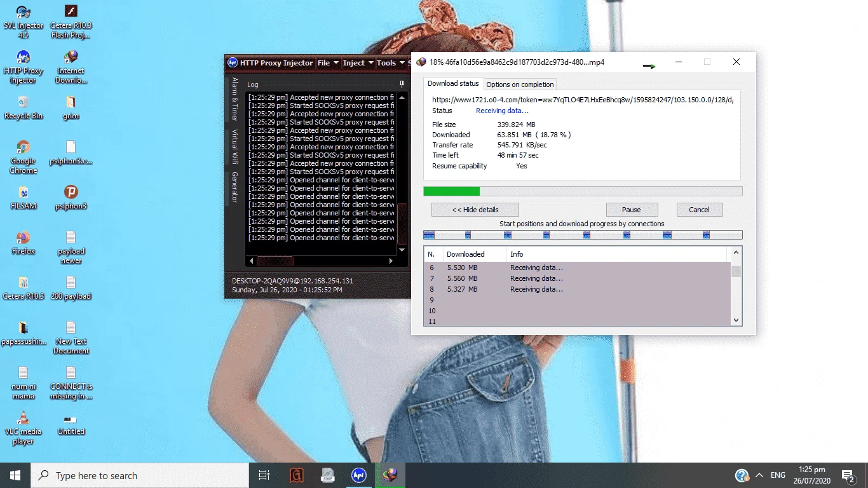The height and width of the screenshot is (488, 868).
Task: Click the Log horizontal scrollbar thumb
Action: [275, 261]
